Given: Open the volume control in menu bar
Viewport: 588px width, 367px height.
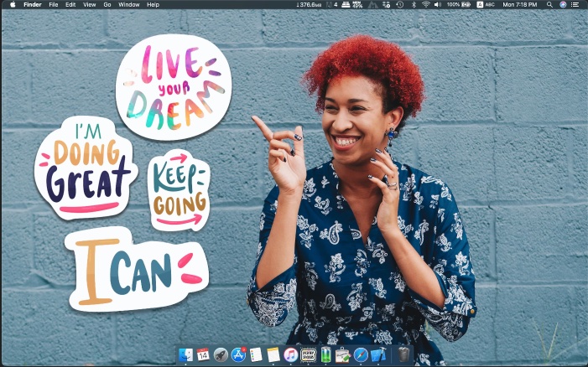Looking at the screenshot, I should point(438,4).
